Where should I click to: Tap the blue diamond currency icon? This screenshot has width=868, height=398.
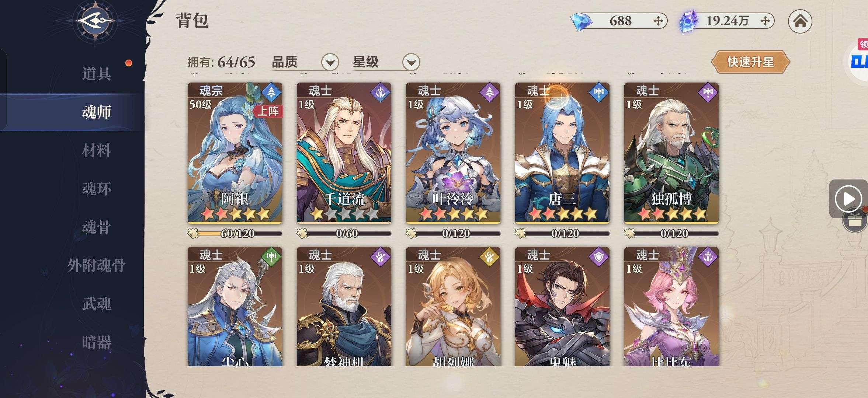[581, 21]
